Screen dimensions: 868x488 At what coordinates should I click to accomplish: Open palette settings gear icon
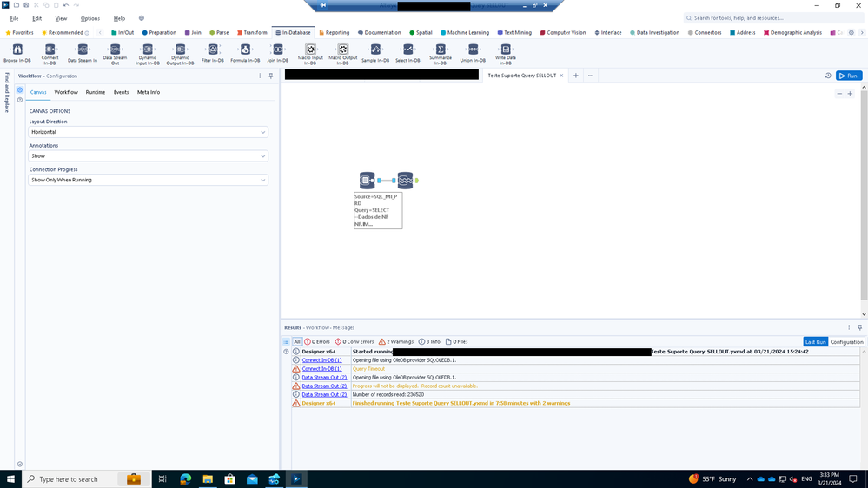click(851, 33)
